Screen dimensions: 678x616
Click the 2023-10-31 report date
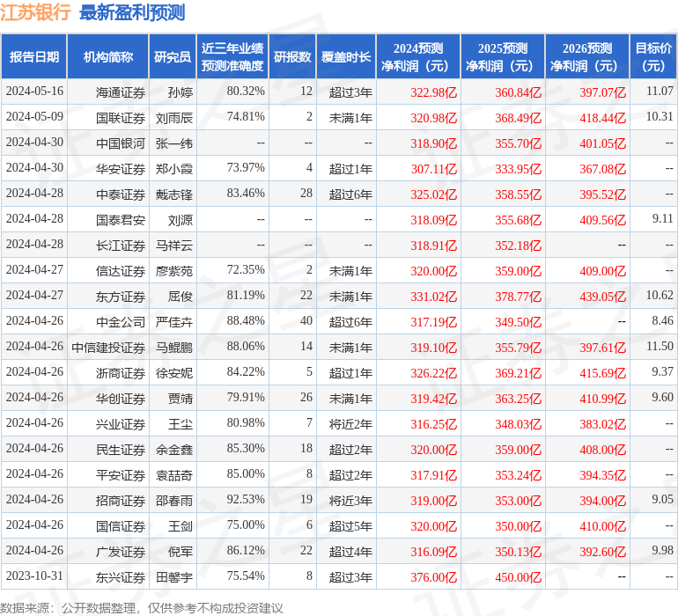click(x=34, y=576)
